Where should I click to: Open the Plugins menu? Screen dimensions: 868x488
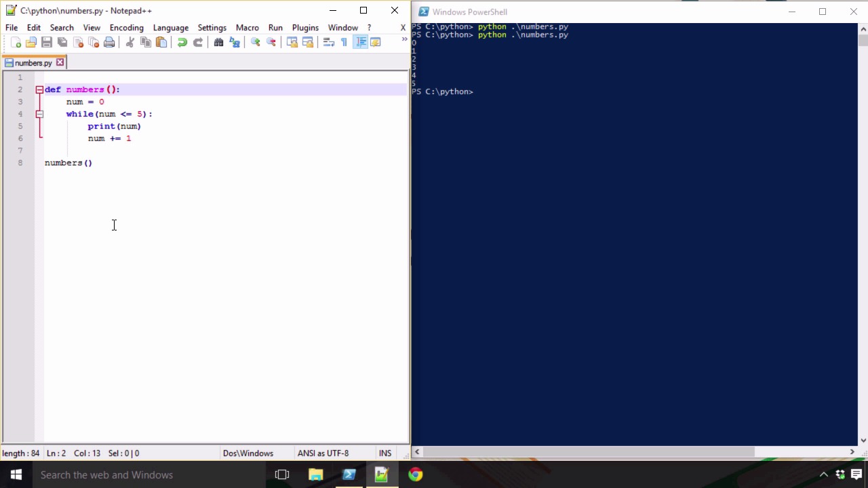pyautogui.click(x=305, y=28)
